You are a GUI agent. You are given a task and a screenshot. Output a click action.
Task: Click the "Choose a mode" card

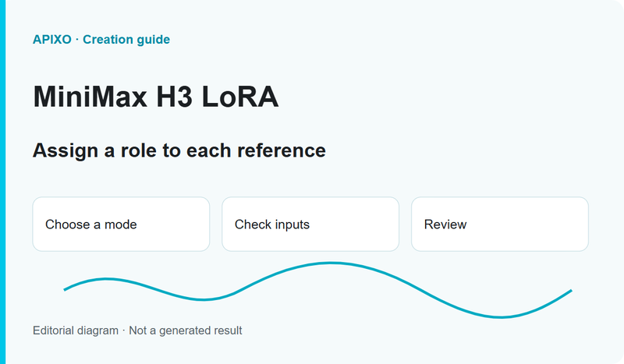121,224
